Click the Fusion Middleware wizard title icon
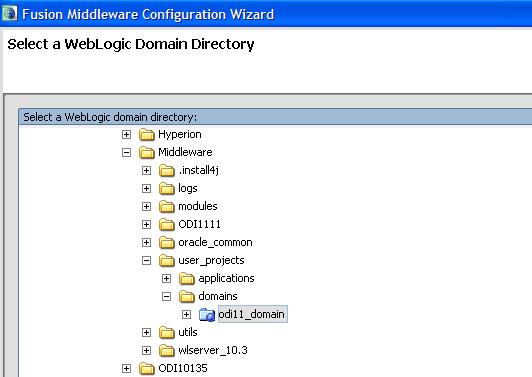 pyautogui.click(x=9, y=14)
